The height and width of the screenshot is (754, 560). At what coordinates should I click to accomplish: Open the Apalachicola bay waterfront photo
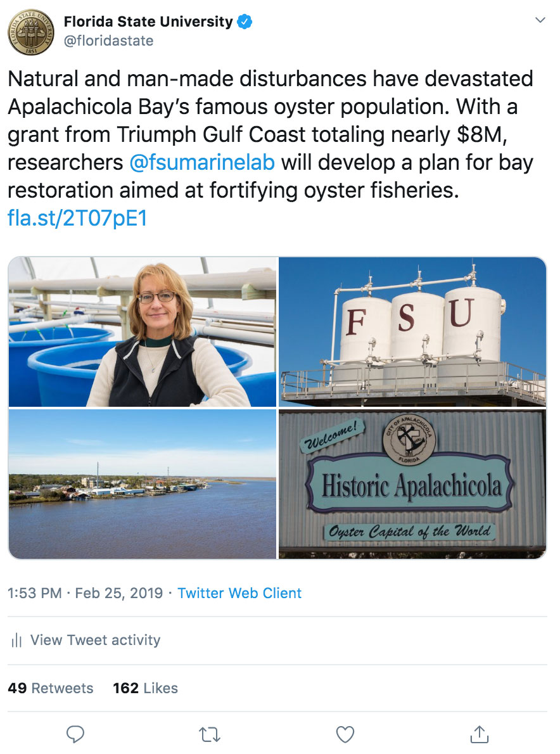point(143,483)
